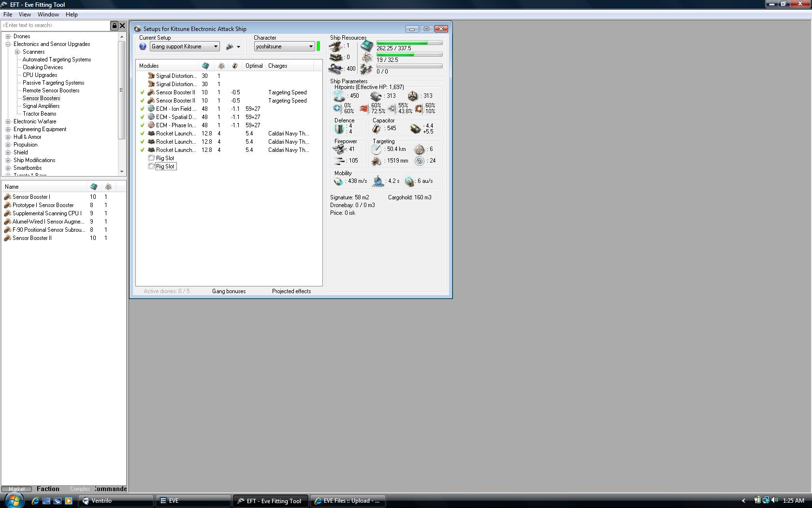This screenshot has height=508, width=812.
Task: Toggle the ECM - Spatial D... module active checkmark
Action: (x=142, y=117)
